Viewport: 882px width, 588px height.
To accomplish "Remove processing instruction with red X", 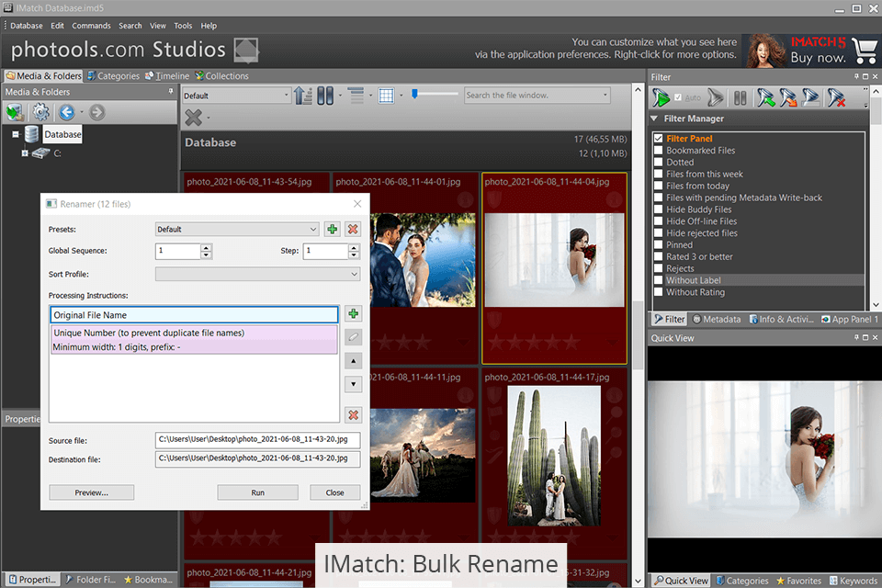I will [353, 414].
